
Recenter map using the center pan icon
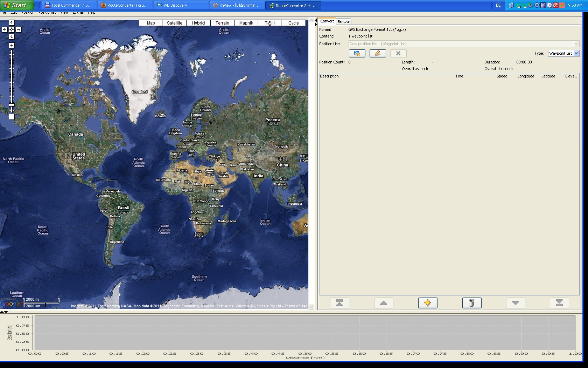point(12,30)
